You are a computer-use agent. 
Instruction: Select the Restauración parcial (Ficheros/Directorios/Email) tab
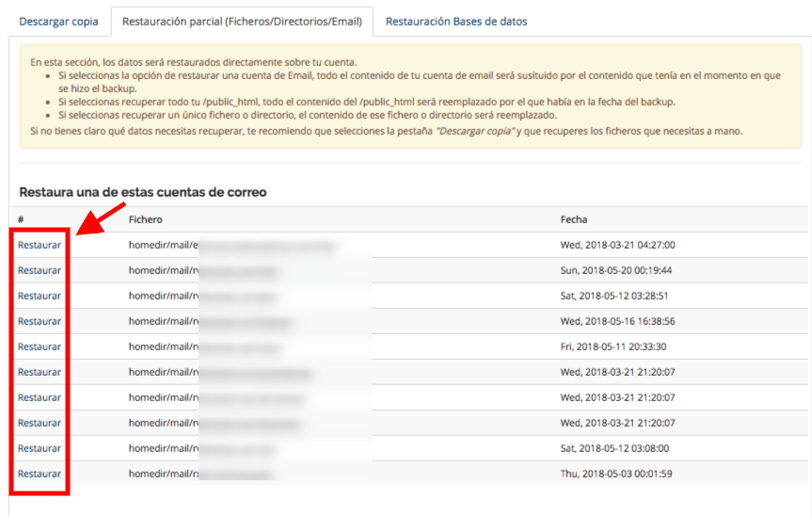[241, 21]
